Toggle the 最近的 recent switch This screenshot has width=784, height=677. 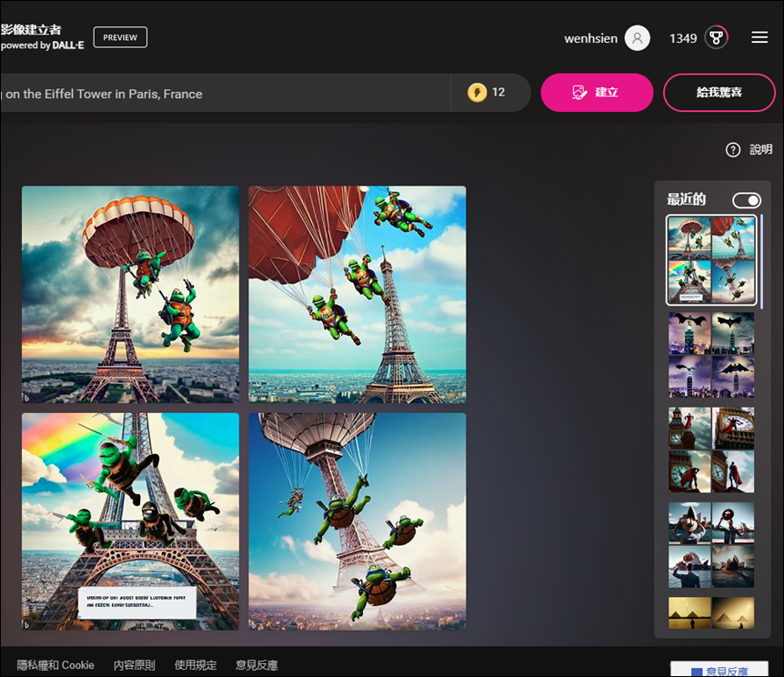pyautogui.click(x=747, y=200)
